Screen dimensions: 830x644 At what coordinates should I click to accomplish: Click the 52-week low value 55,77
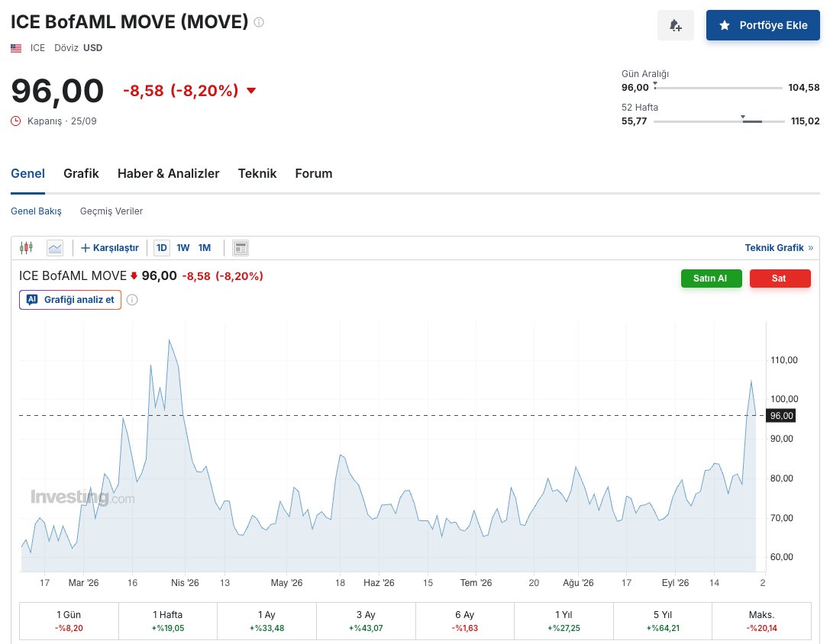pos(635,121)
